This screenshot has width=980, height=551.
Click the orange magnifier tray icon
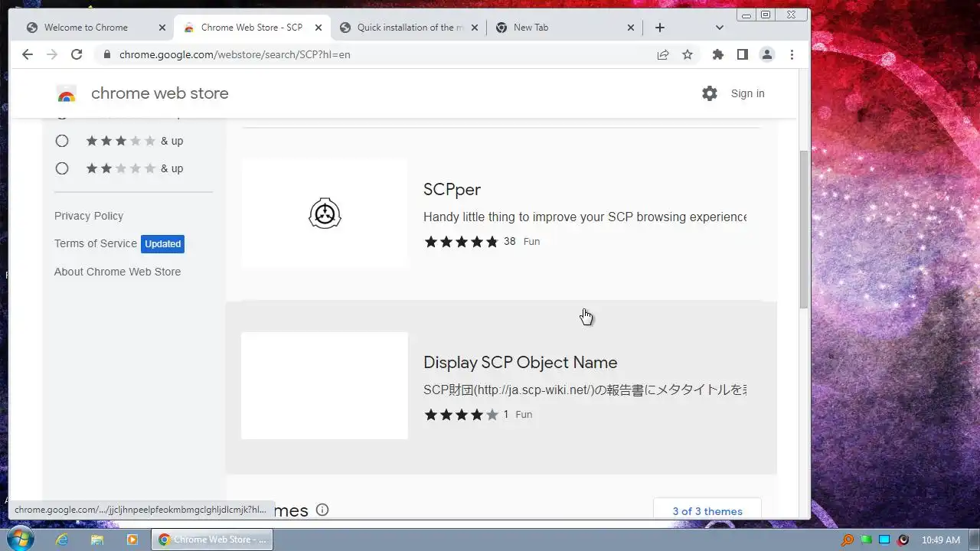pos(848,540)
